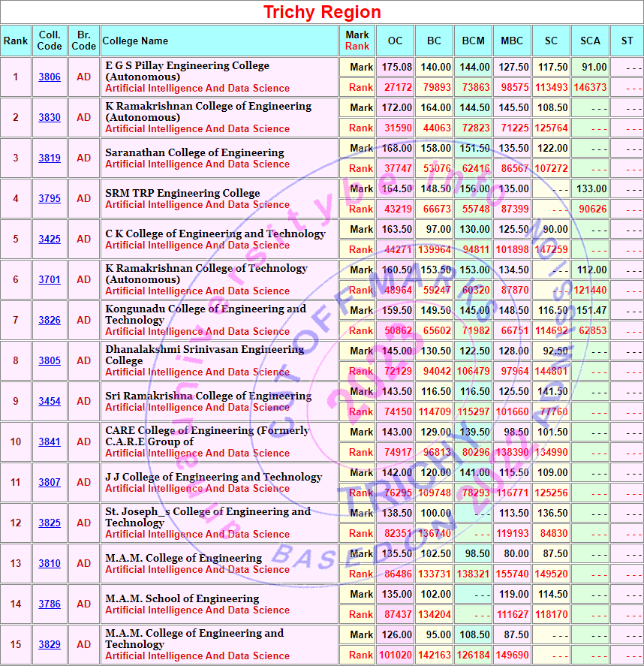
Task: Open college code 3826 for Kongunadu
Action: click(50, 321)
